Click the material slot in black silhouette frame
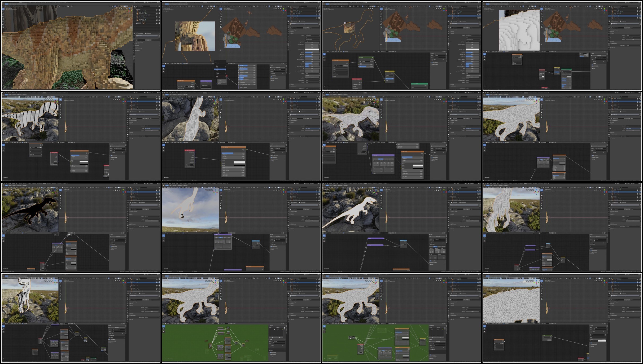The height and width of the screenshot is (364, 643). pos(144,205)
